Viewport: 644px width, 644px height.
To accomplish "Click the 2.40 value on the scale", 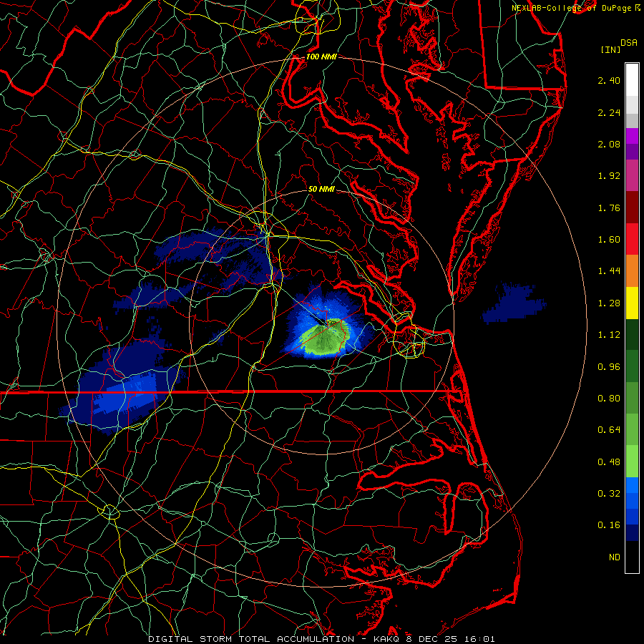I will pyautogui.click(x=609, y=80).
